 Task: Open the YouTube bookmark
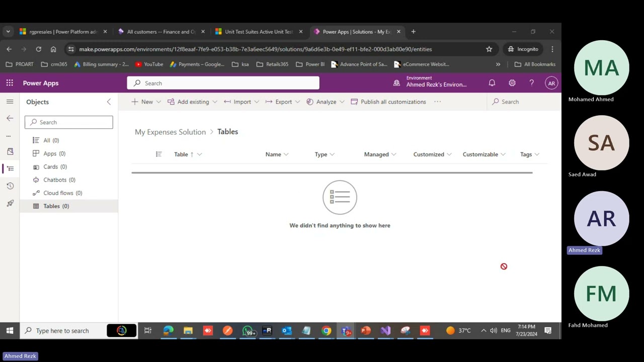(x=149, y=64)
